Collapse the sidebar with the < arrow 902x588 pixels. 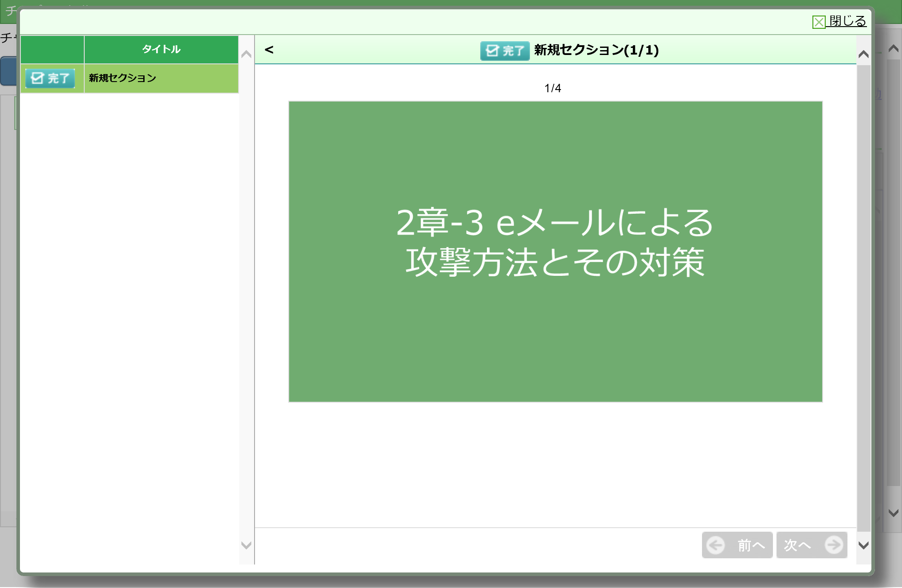pyautogui.click(x=269, y=50)
